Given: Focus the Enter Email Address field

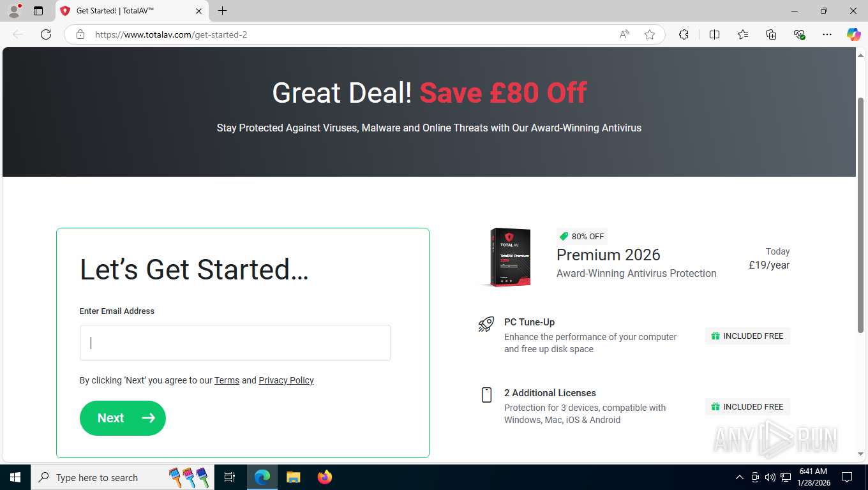Looking at the screenshot, I should click(235, 343).
